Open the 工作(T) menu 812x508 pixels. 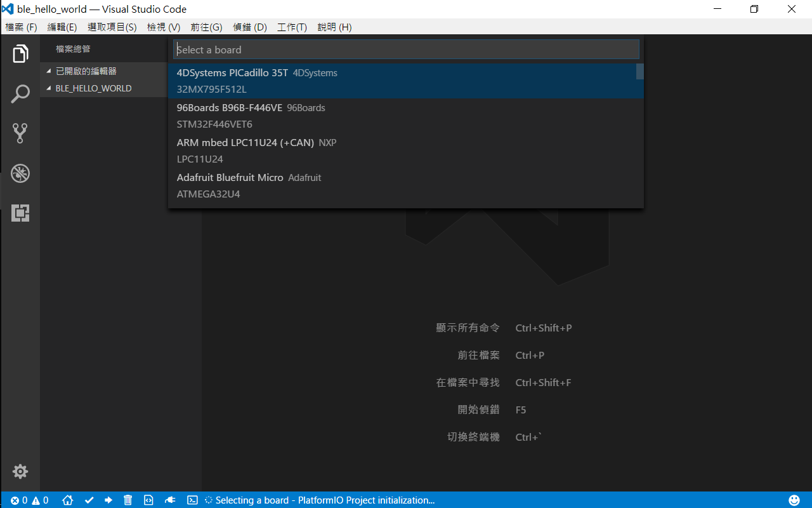coord(292,27)
